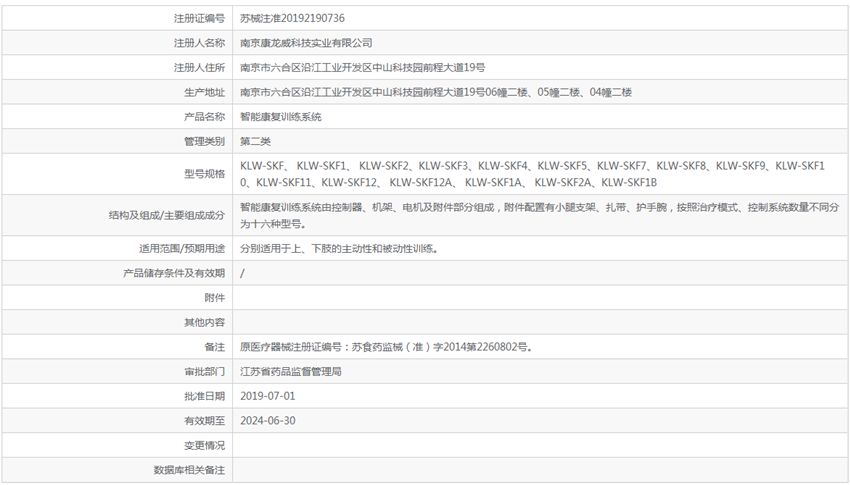Image resolution: width=850 pixels, height=485 pixels.
Task: Click product name 智能康复训练系统
Action: pos(281,117)
